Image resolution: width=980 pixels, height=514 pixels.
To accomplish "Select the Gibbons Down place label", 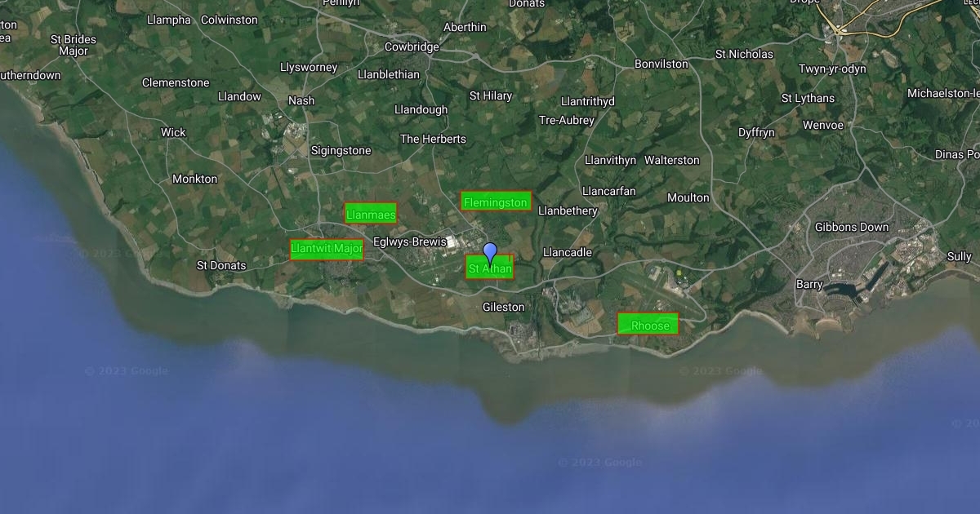I will tap(852, 227).
